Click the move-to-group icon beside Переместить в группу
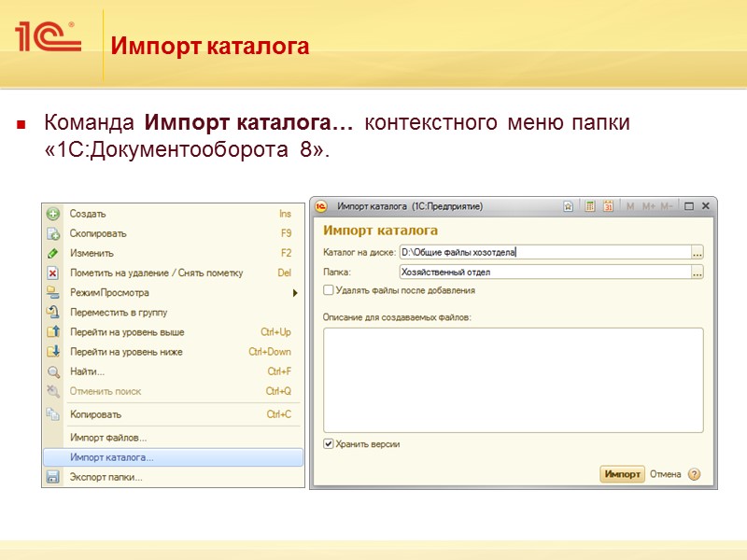The image size is (747, 560). (53, 313)
